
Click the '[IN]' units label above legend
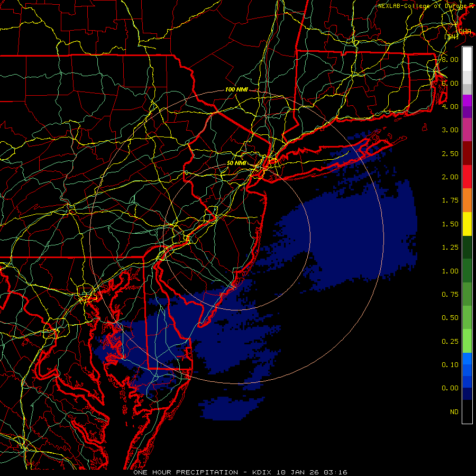point(452,36)
